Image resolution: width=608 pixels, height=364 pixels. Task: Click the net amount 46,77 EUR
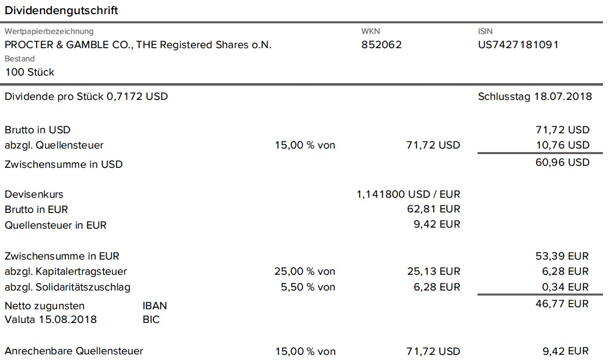point(562,304)
